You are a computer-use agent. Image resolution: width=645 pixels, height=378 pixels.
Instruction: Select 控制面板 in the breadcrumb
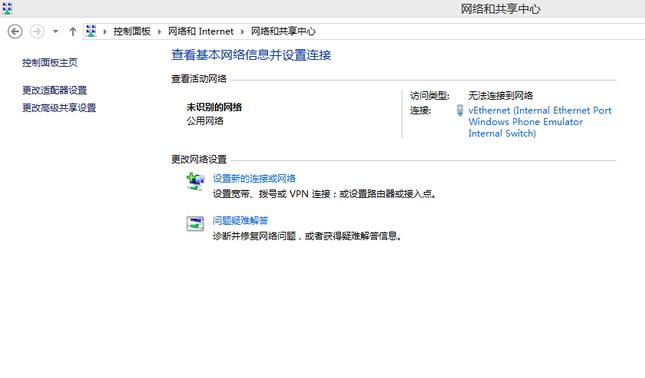pyautogui.click(x=132, y=32)
